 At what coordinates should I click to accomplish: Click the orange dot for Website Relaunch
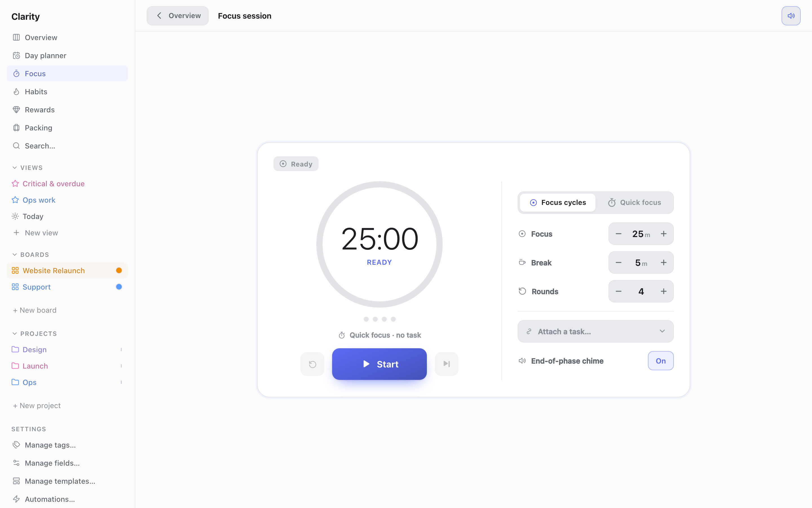coord(119,270)
